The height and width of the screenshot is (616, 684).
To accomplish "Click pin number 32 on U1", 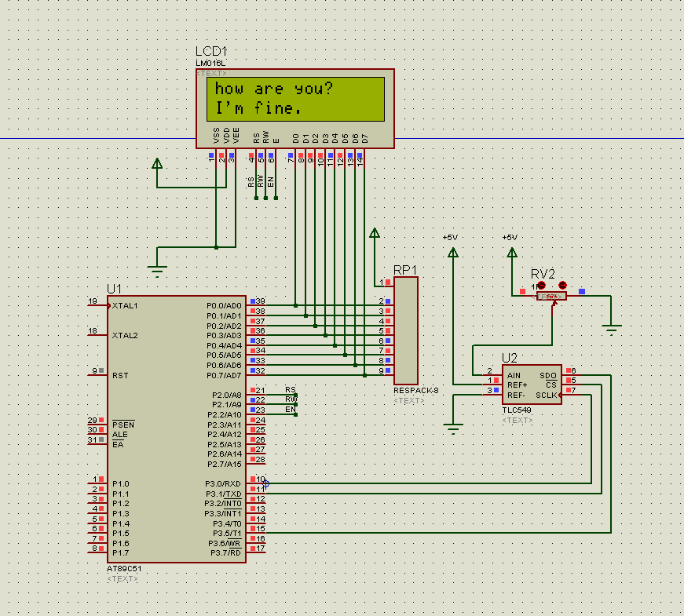I will click(x=261, y=370).
